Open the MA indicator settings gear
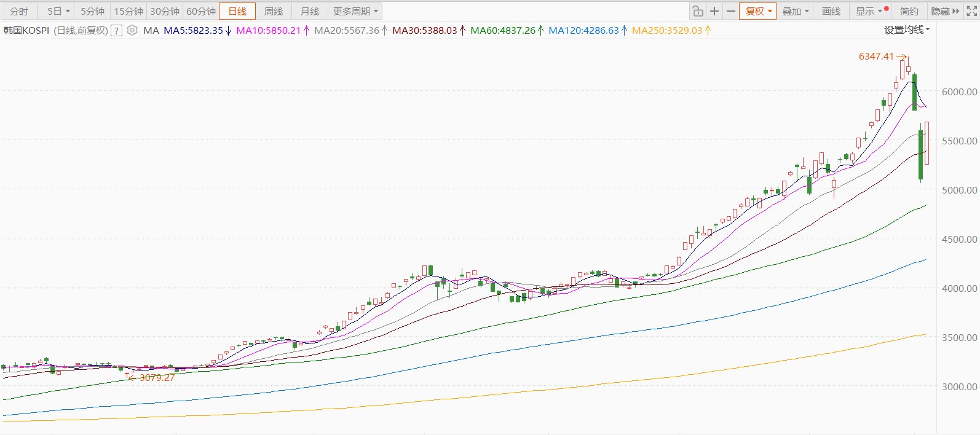The height and width of the screenshot is (435, 980). 132,30
